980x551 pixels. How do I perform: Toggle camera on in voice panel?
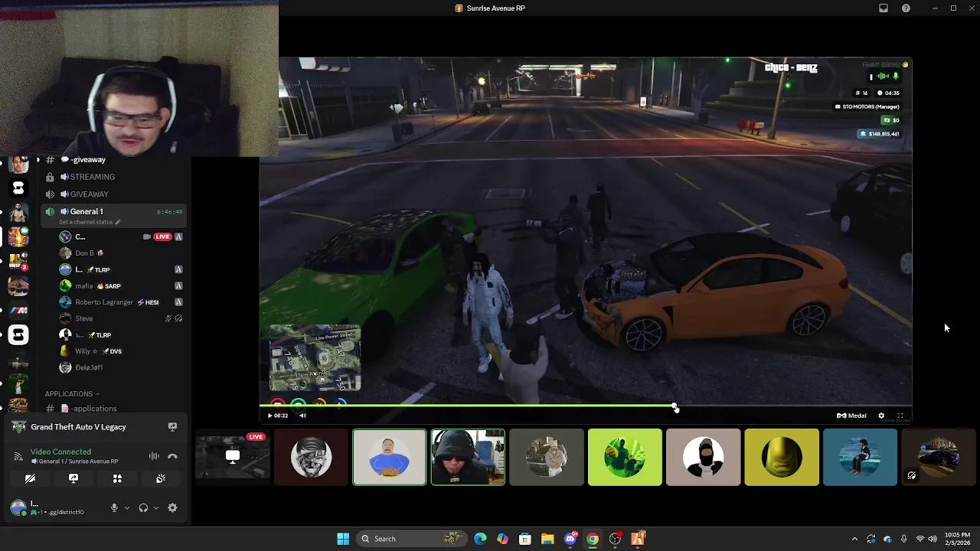click(x=30, y=478)
